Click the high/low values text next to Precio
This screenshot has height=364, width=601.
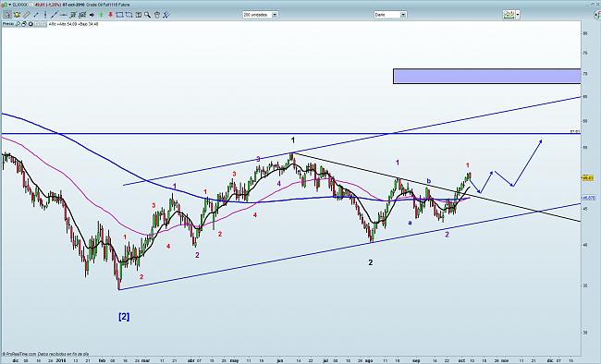click(x=73, y=24)
